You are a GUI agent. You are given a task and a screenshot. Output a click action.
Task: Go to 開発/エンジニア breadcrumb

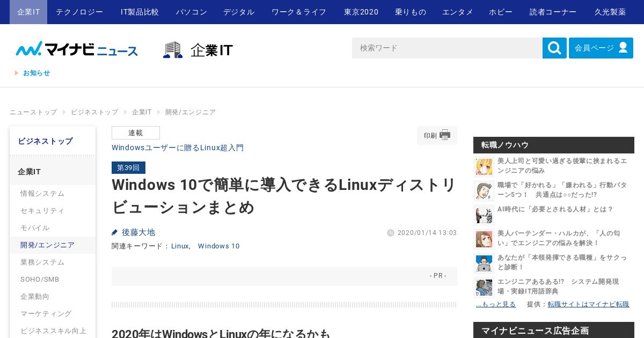coord(191,112)
